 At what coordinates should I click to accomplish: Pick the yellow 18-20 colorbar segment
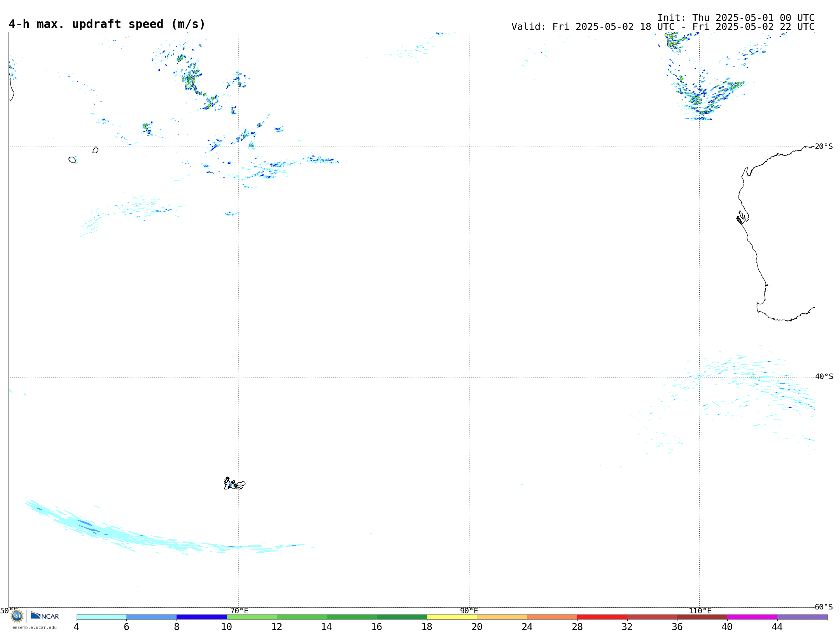[452, 617]
